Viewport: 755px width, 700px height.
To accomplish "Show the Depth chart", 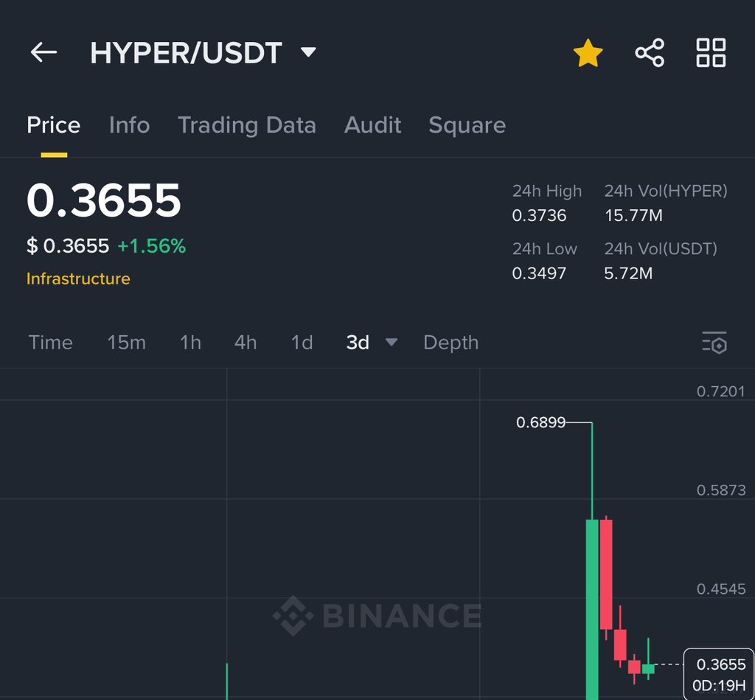I will [451, 343].
